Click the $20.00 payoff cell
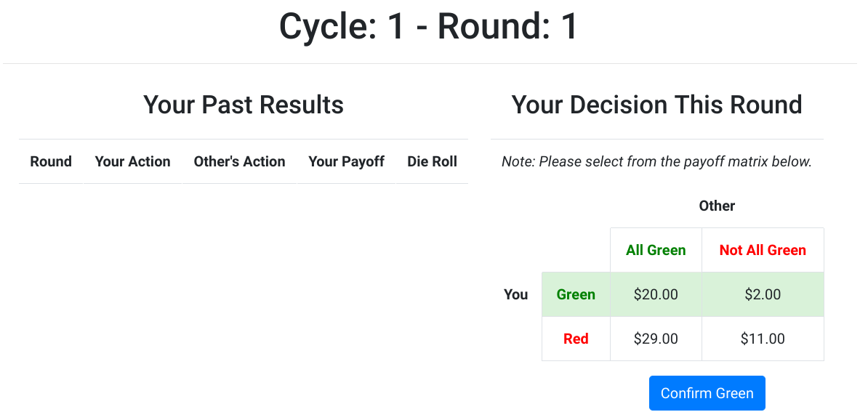 (x=656, y=294)
